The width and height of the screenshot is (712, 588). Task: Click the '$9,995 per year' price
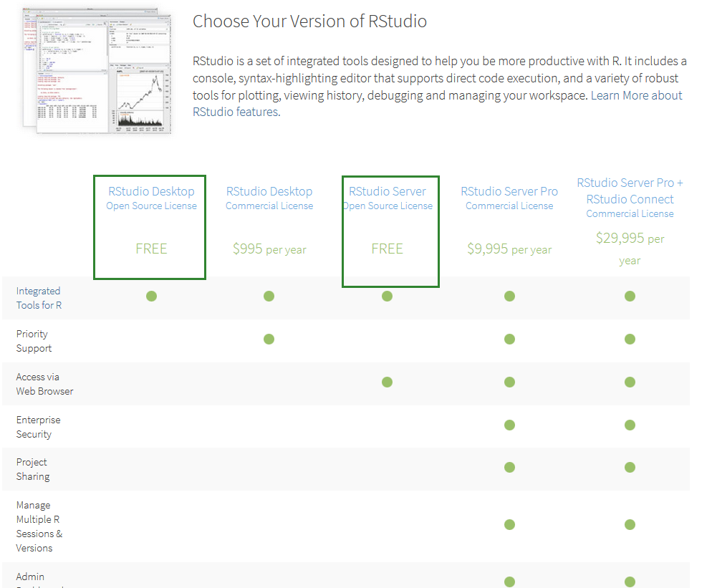click(509, 249)
